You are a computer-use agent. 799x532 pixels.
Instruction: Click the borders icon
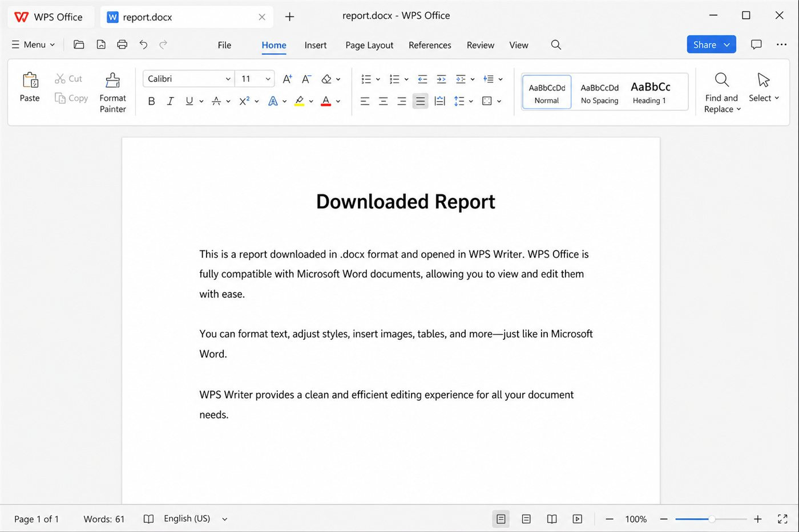(x=487, y=101)
